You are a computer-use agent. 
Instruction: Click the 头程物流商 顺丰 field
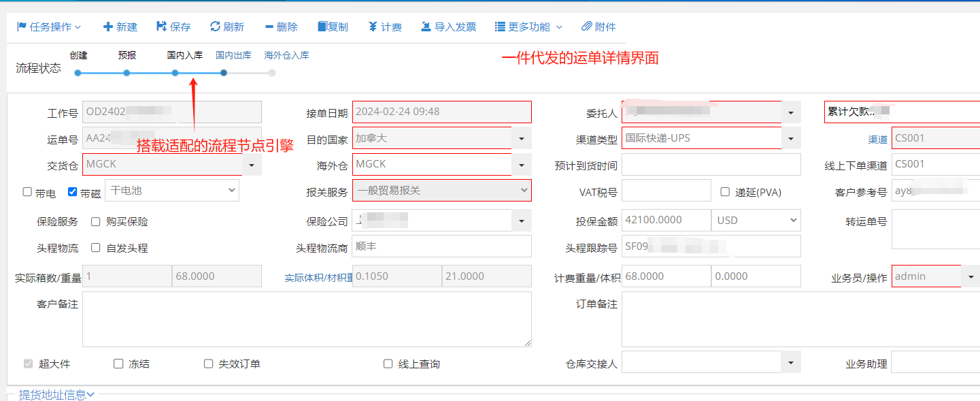442,246
